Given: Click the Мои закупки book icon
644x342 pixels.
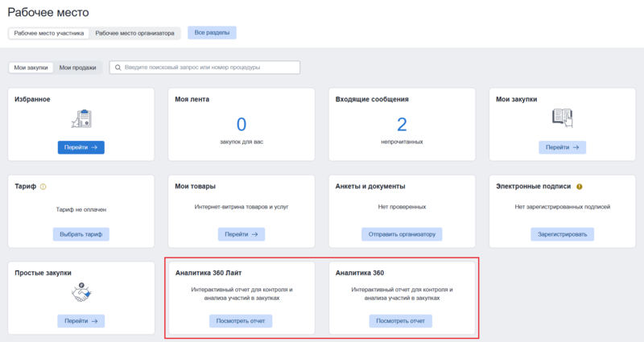Looking at the screenshot, I should [x=562, y=117].
